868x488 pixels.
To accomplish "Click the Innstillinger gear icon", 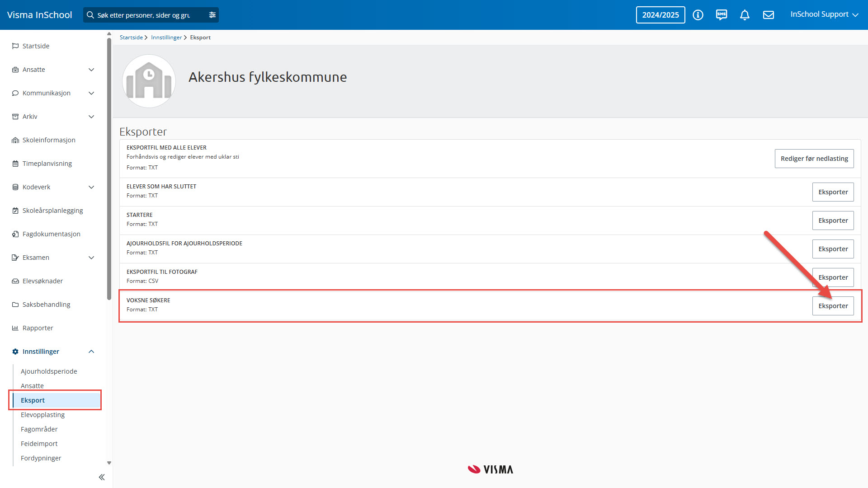I will [15, 352].
